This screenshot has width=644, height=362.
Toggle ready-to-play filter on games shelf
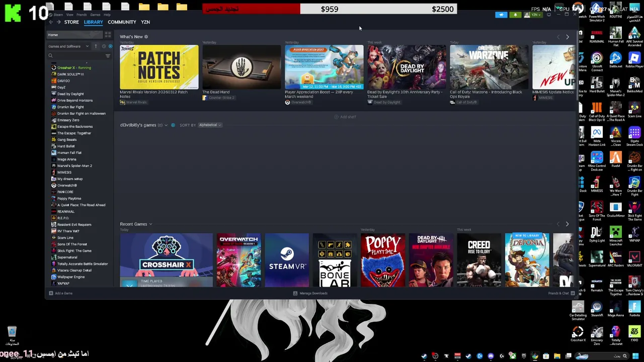click(173, 125)
